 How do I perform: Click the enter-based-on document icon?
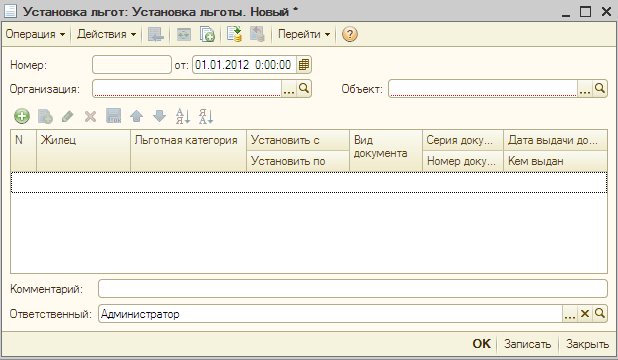coord(207,34)
